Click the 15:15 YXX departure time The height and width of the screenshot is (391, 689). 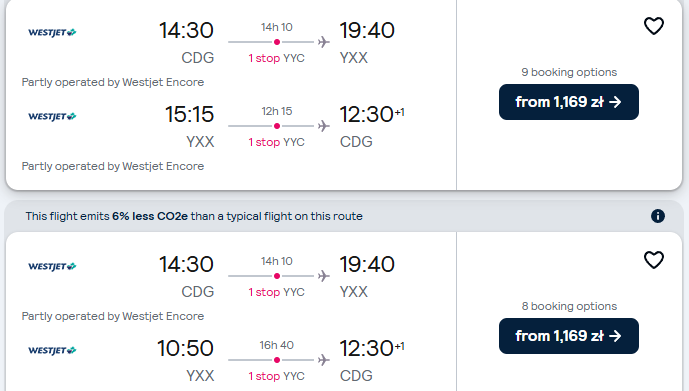[189, 114]
